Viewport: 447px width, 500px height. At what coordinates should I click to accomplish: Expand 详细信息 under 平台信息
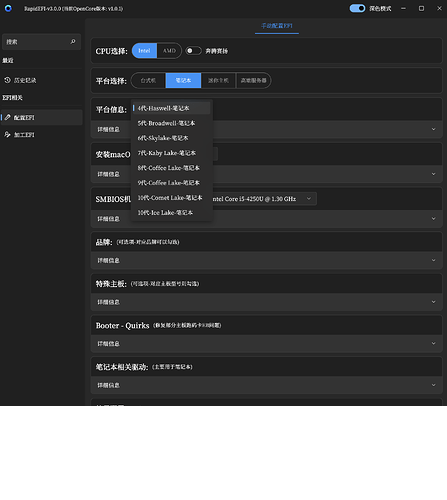click(x=266, y=129)
